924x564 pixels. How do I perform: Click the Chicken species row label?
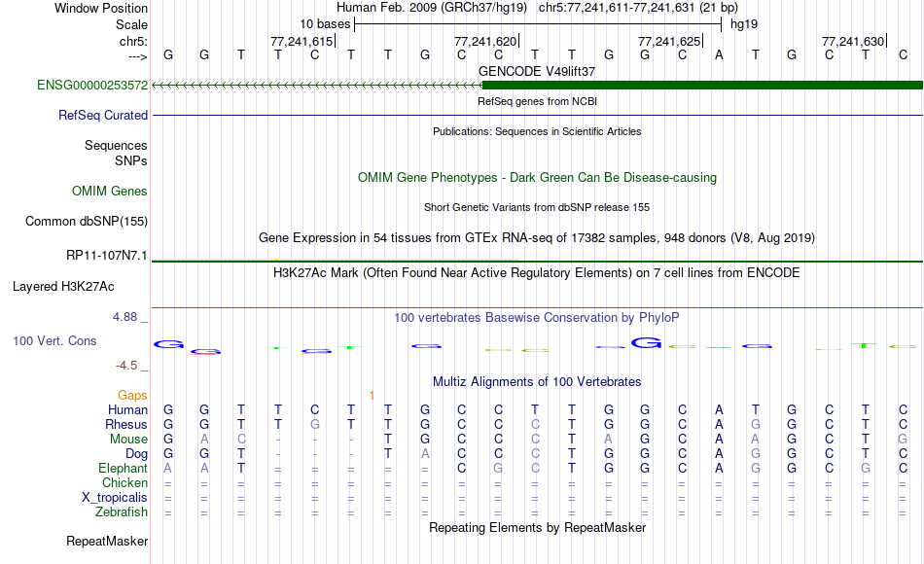(x=124, y=482)
